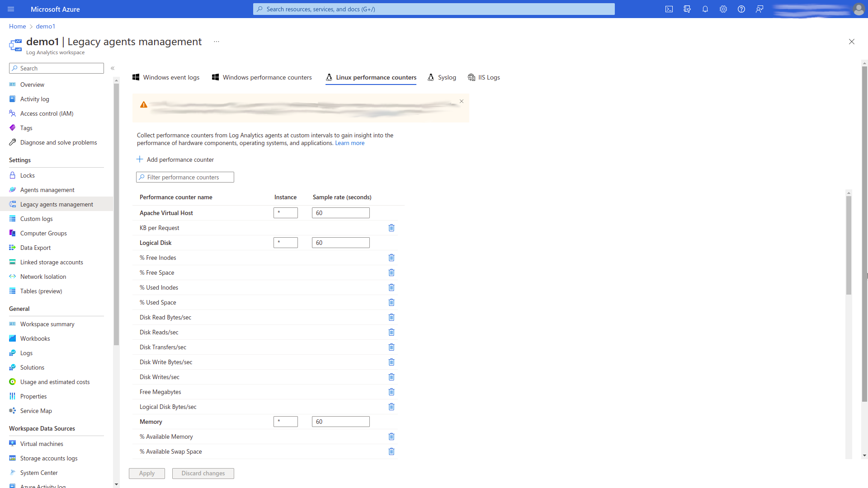Delete the Disk Reads/sec counter
868x488 pixels.
pyautogui.click(x=392, y=332)
